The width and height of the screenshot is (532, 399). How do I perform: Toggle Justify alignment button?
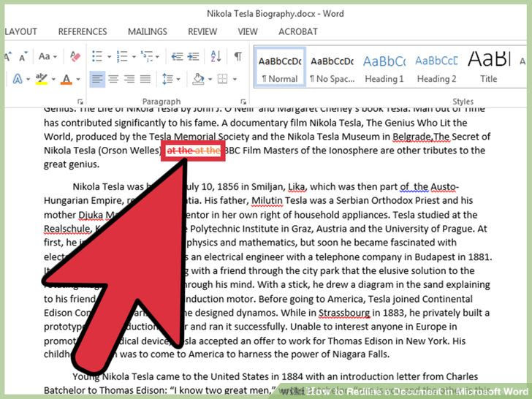(x=145, y=80)
